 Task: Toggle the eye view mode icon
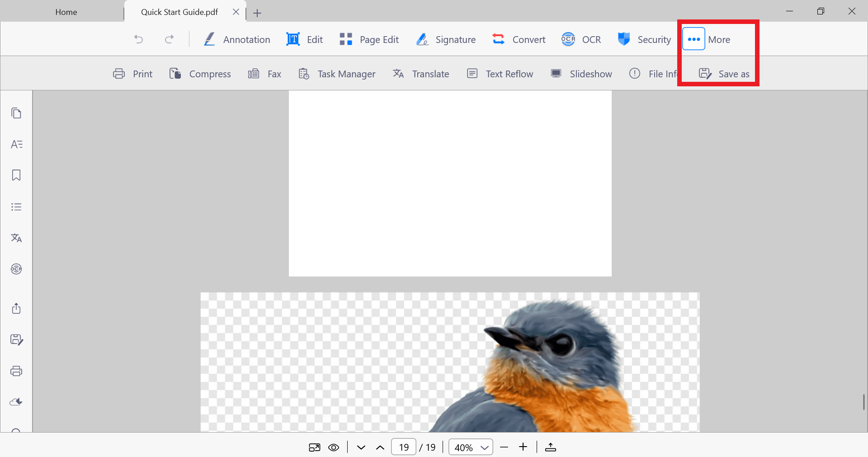pos(334,448)
